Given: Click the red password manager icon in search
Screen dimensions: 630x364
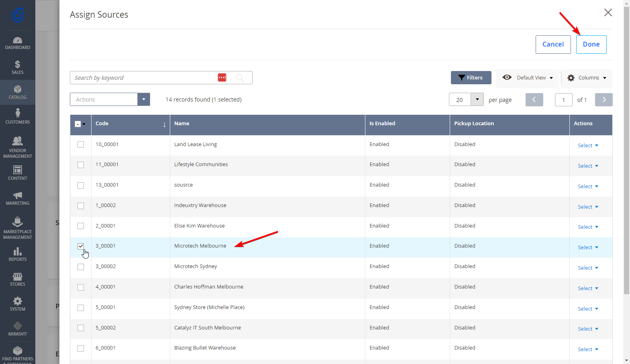Looking at the screenshot, I should coord(222,77).
